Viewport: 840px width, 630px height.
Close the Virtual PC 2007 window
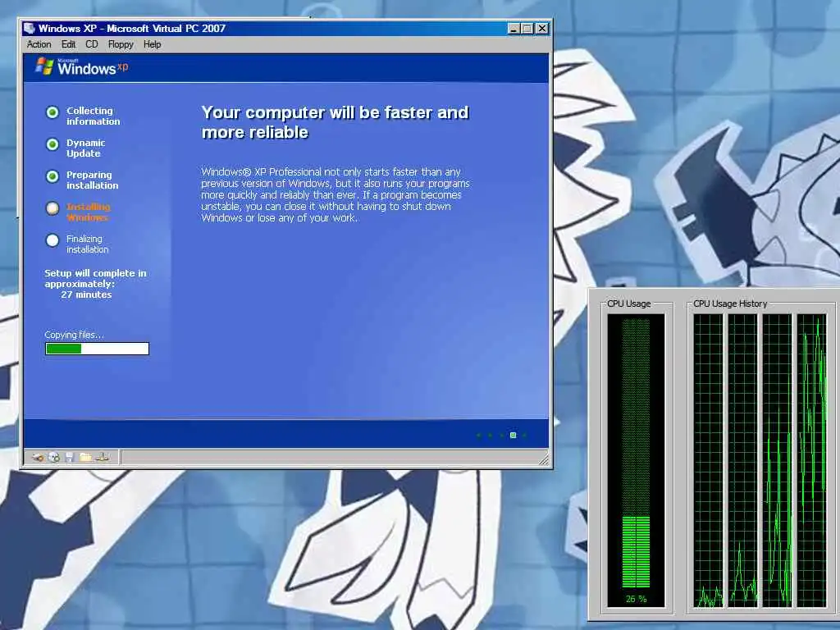542,29
